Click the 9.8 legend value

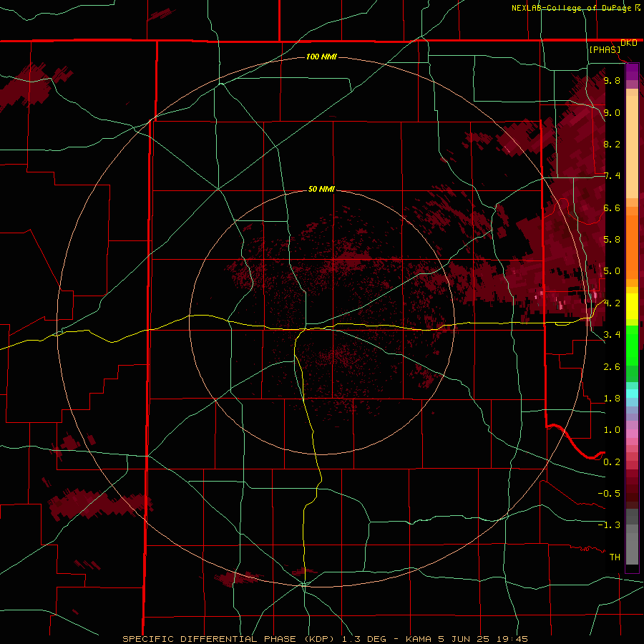pos(612,81)
